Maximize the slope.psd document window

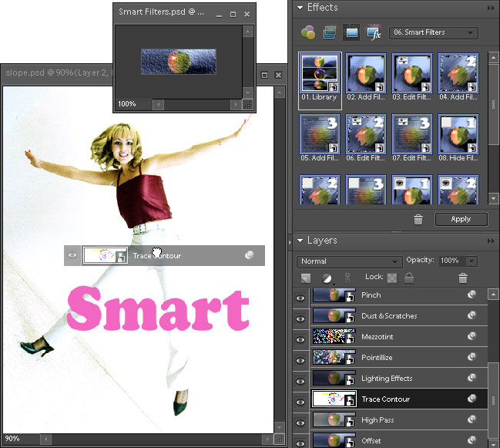pyautogui.click(x=264, y=75)
